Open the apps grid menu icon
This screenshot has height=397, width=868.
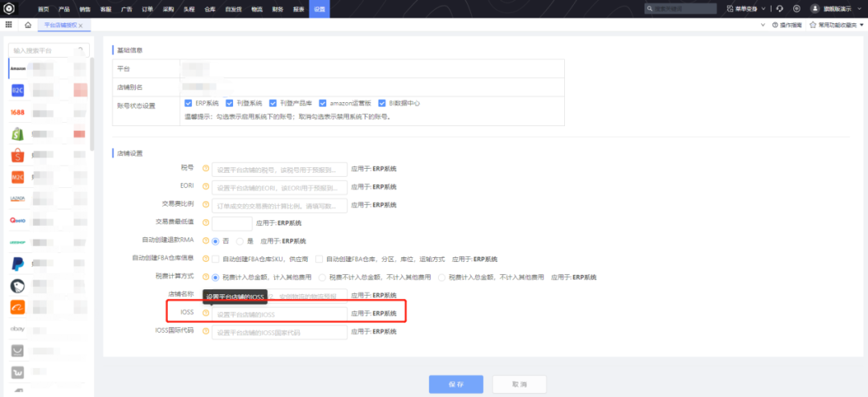point(9,26)
